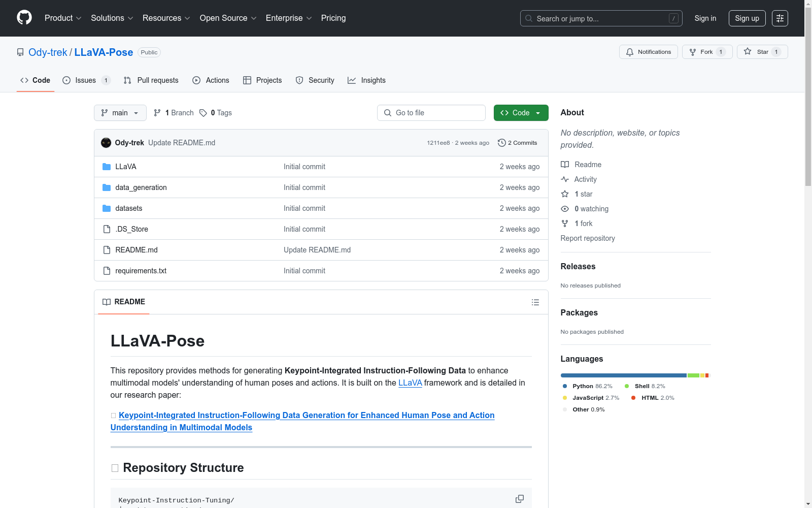
Task: Click the Go to file search field
Action: pyautogui.click(x=431, y=113)
